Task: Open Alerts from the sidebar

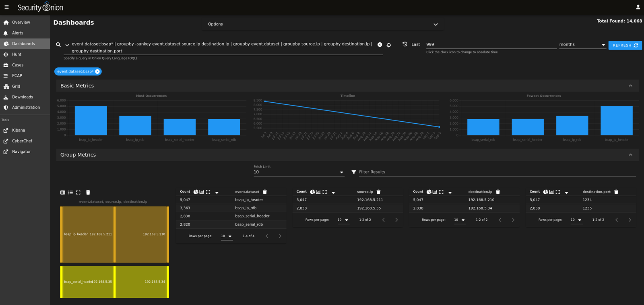Action: point(17,33)
